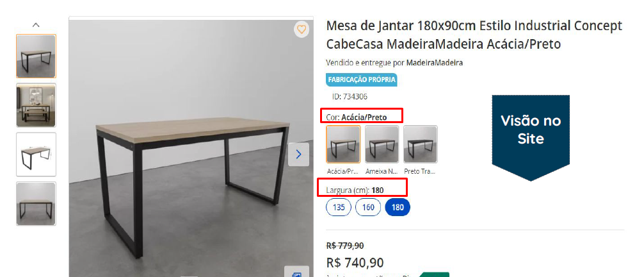644x277 pixels.
Task: Show next product image with right arrow
Action: pyautogui.click(x=298, y=155)
